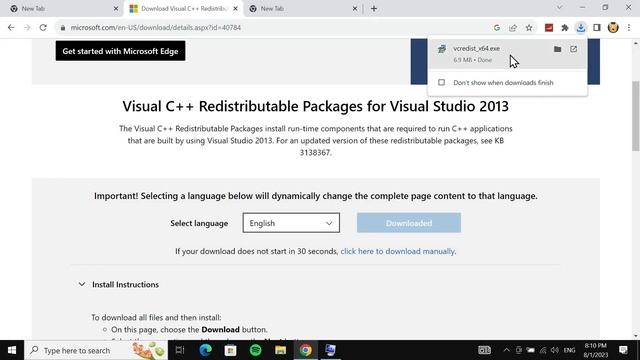Open File Explorer from taskbar

pos(280,350)
